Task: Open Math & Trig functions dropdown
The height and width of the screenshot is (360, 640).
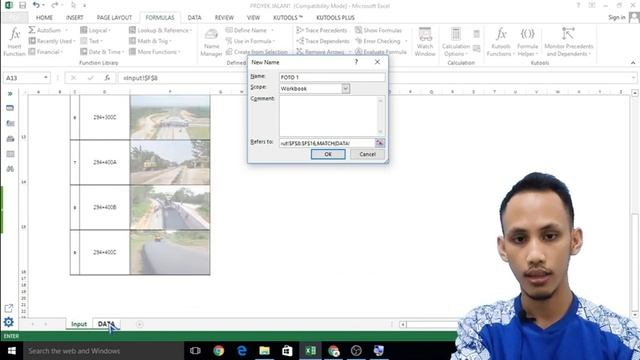Action: click(x=150, y=41)
